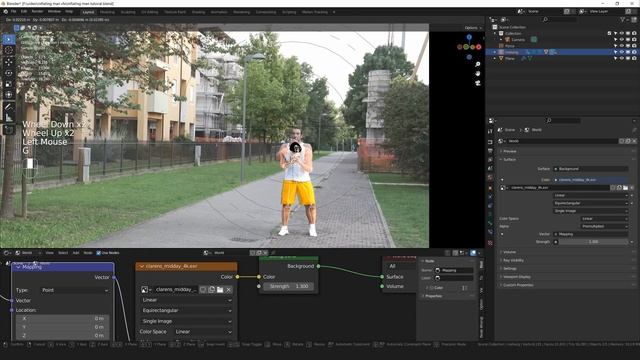This screenshot has width=640, height=360.
Task: Select the Cursor tool in viewport toolbar
Action: (9, 51)
